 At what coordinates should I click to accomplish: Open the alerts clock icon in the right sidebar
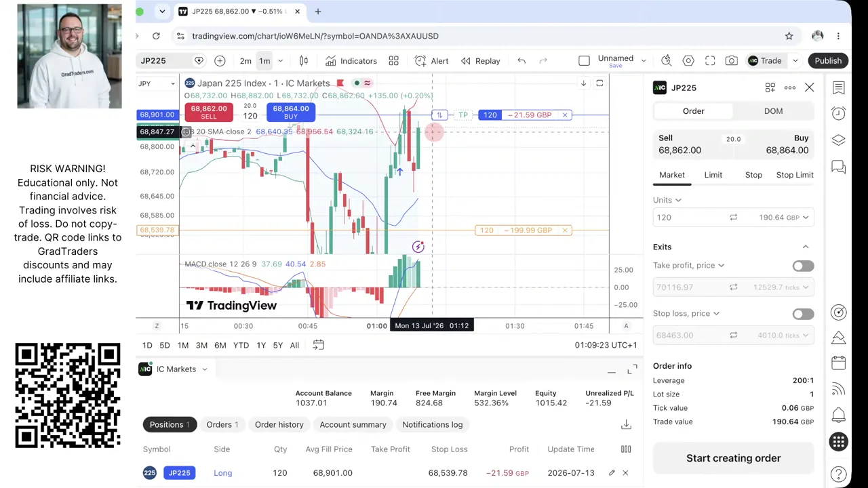click(x=839, y=113)
